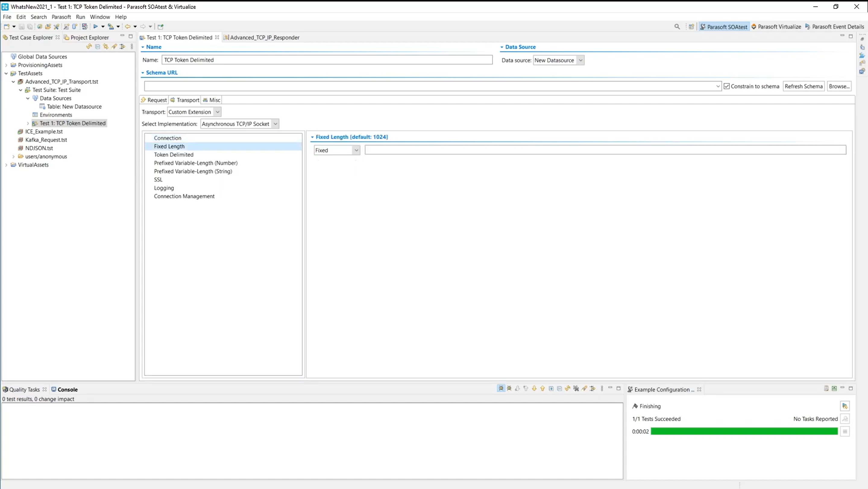The image size is (868, 489).
Task: Collapse the Fixed Length section header
Action: point(312,137)
